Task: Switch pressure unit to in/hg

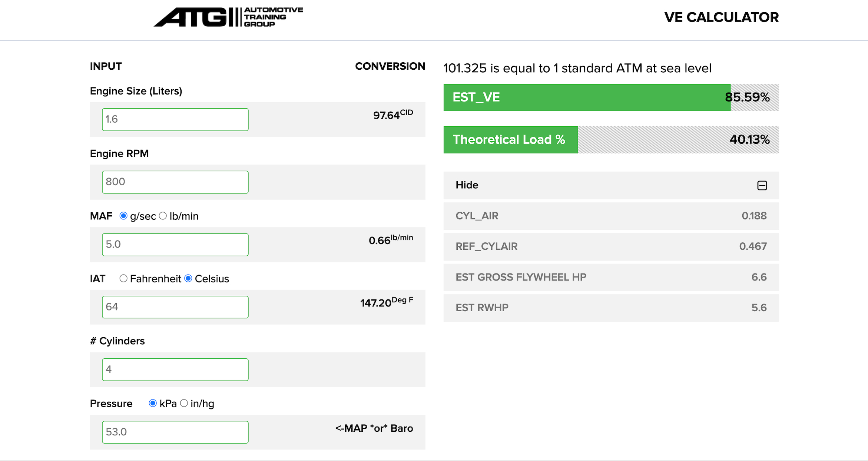Action: 184,403
